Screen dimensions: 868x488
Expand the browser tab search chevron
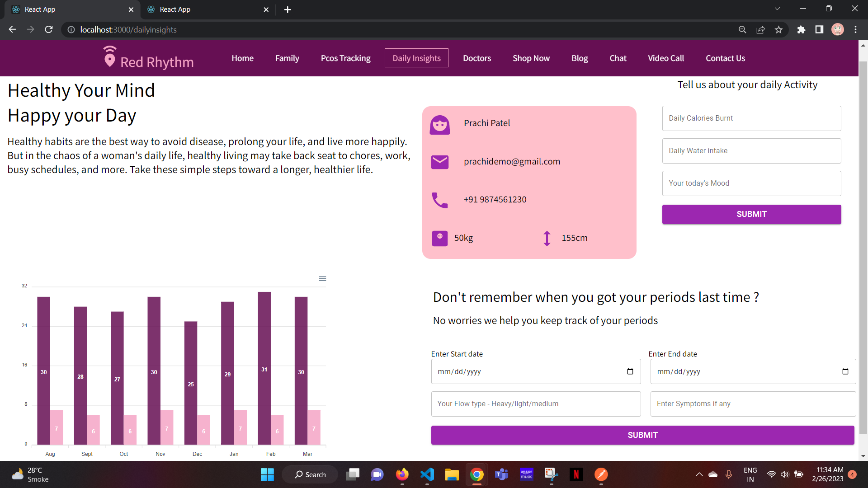point(777,9)
